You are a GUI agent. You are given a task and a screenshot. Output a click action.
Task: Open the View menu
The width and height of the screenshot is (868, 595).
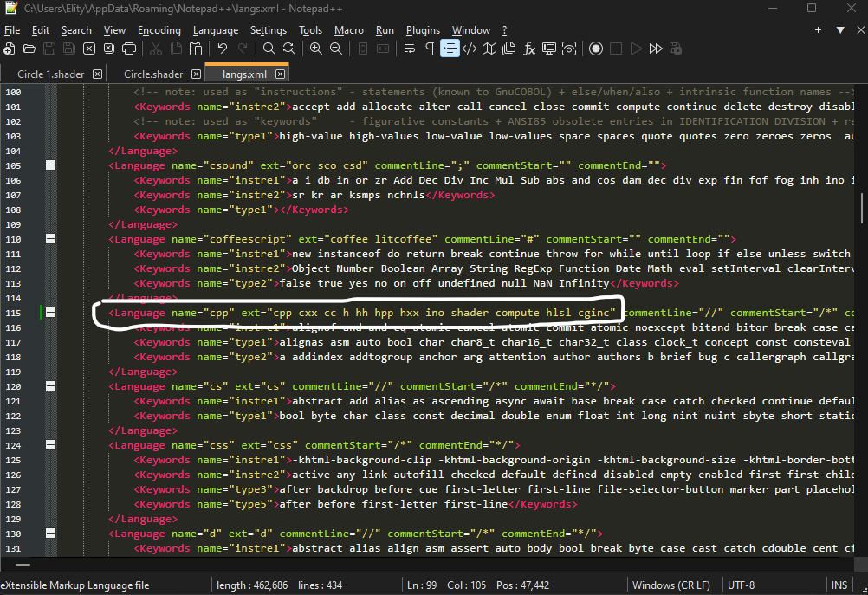tap(114, 30)
